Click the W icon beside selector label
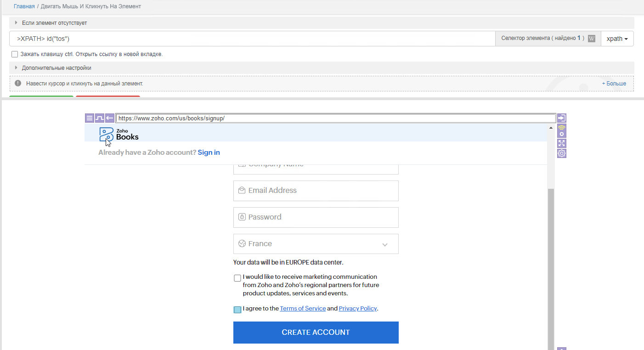644x350 pixels. coord(592,39)
